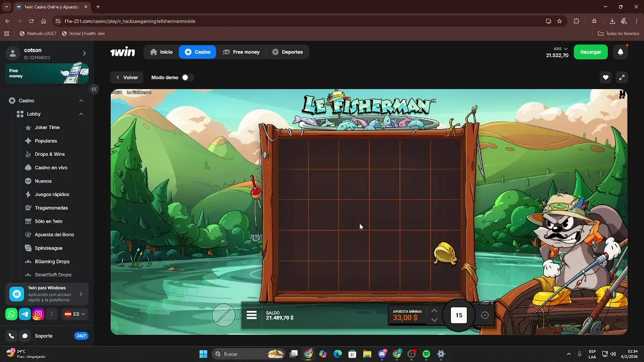Go back with Volver button
The image size is (644, 362).
click(127, 77)
